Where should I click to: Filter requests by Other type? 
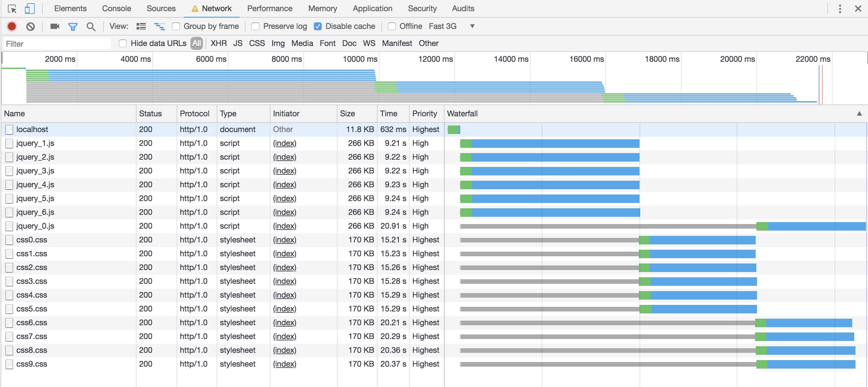[429, 43]
